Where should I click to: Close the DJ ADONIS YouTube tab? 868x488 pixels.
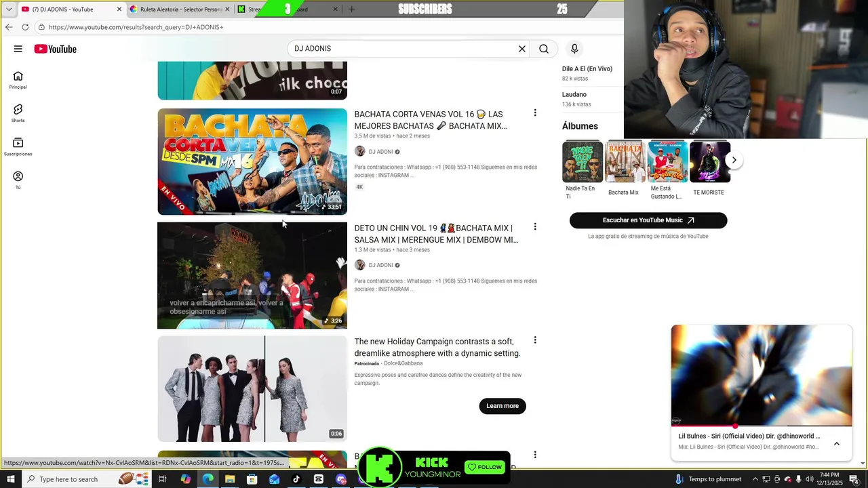tap(119, 9)
